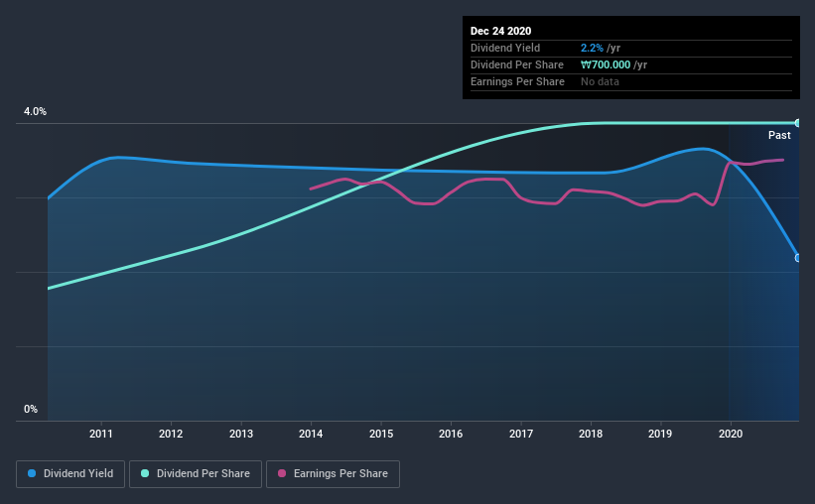The height and width of the screenshot is (504, 815).
Task: Click the Dec 24 2020 tooltip date
Action: pyautogui.click(x=500, y=31)
